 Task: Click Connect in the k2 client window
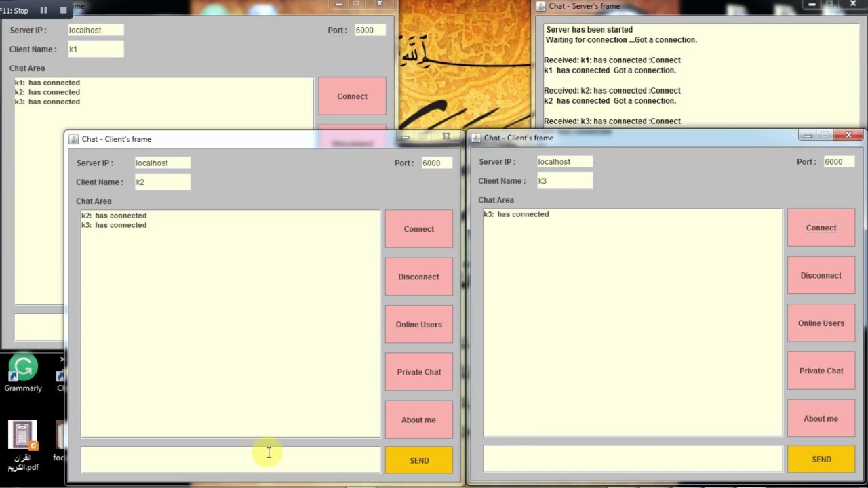click(x=418, y=229)
